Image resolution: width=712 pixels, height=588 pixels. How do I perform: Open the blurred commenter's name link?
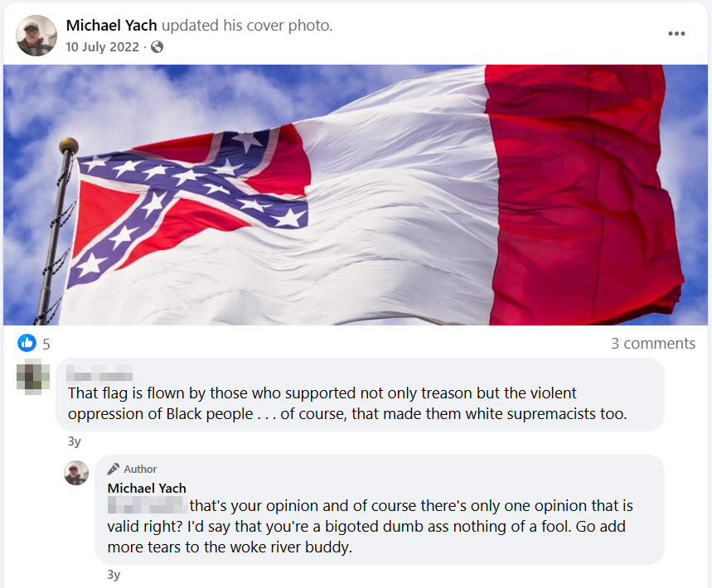pyautogui.click(x=99, y=376)
